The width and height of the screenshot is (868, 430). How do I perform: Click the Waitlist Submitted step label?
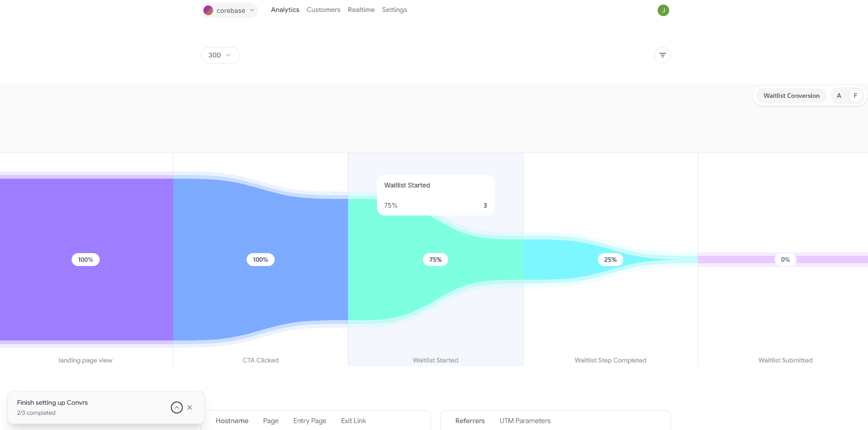point(785,360)
